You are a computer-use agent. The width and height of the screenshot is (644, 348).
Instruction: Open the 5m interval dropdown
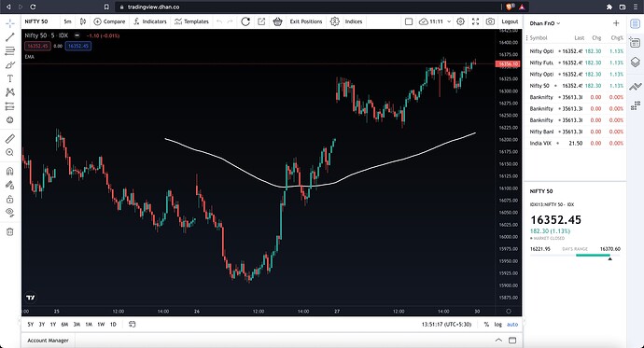pyautogui.click(x=68, y=21)
